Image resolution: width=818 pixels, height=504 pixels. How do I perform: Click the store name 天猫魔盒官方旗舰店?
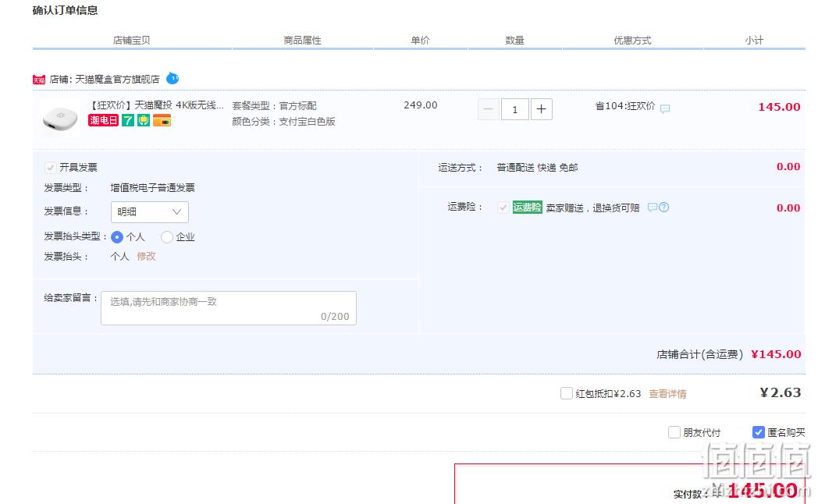pos(117,80)
